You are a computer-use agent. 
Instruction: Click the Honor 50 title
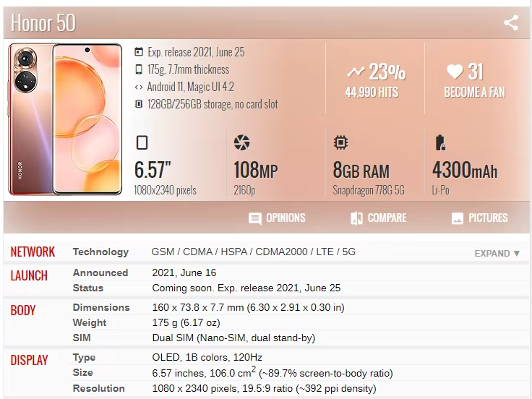point(43,23)
